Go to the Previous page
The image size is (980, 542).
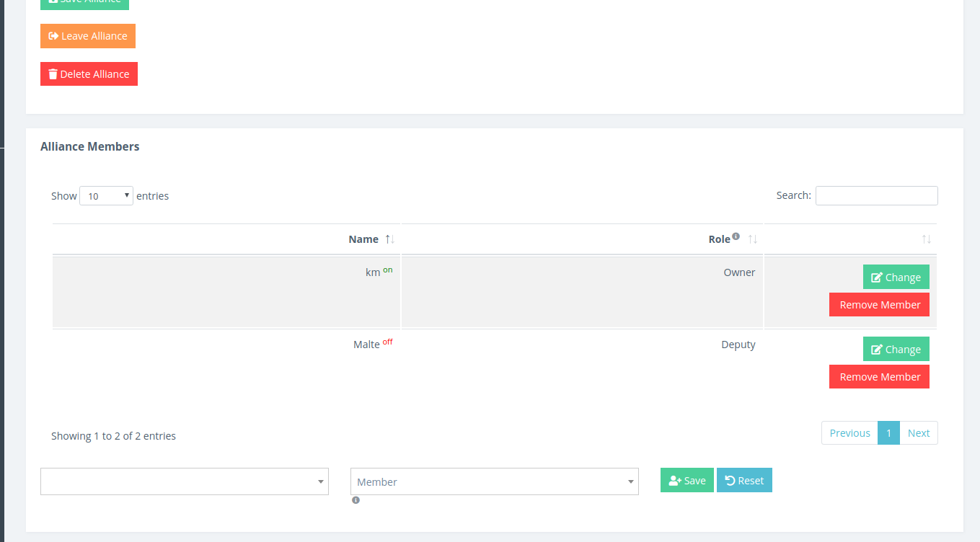849,432
